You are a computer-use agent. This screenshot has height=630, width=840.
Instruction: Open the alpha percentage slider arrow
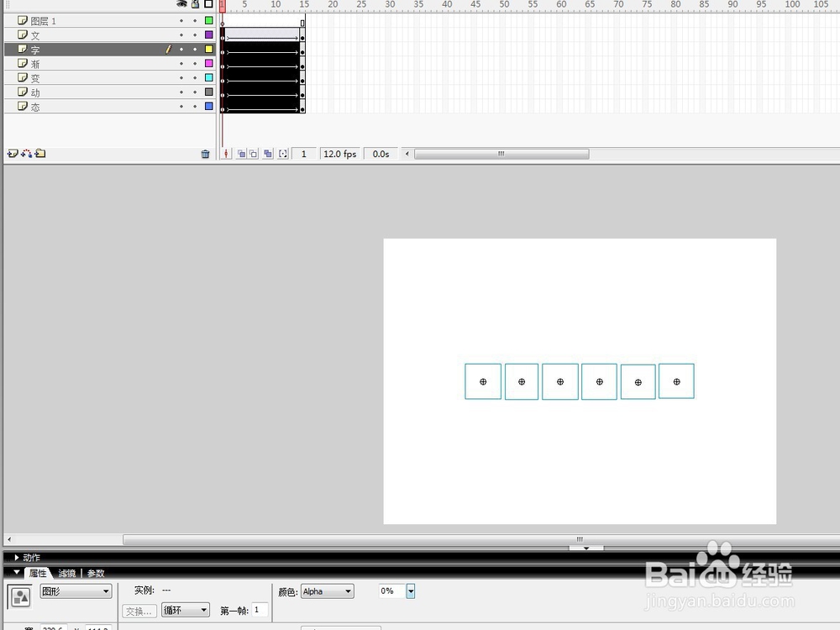click(x=411, y=591)
